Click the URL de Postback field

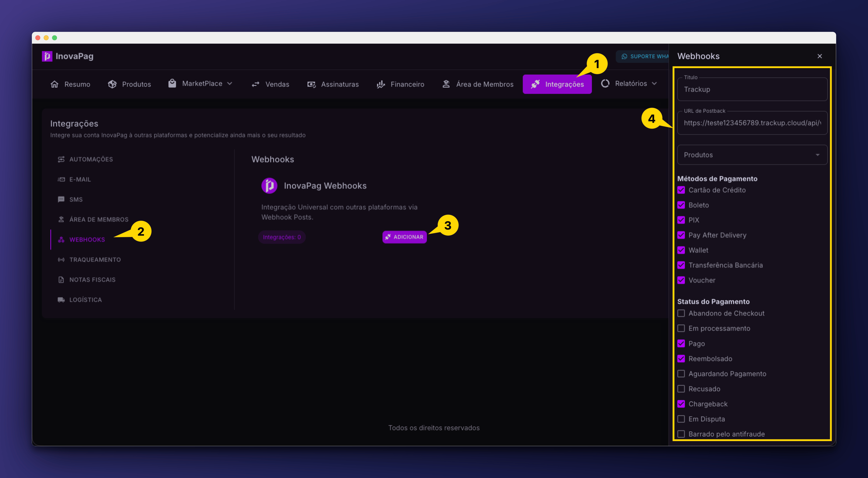[752, 123]
